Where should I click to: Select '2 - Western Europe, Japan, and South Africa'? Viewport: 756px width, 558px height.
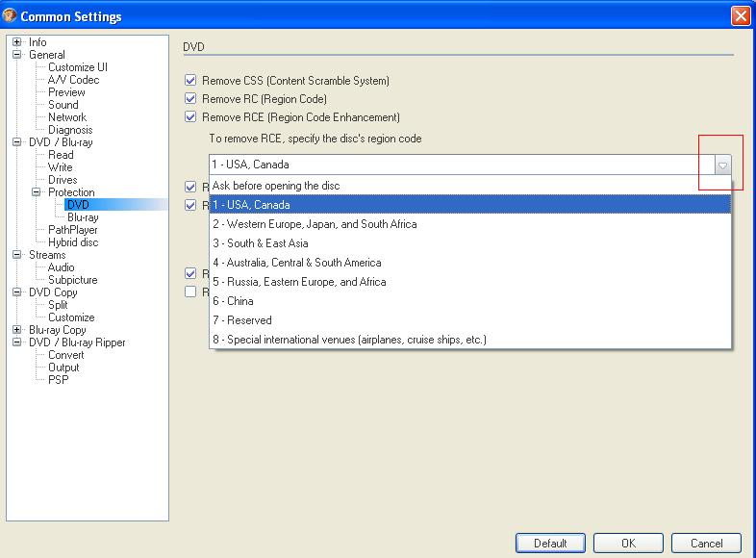(315, 224)
